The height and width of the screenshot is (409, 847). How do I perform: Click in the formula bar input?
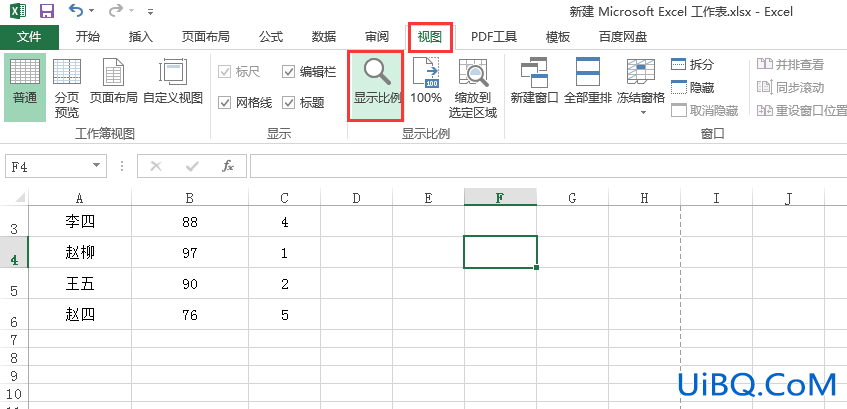click(x=548, y=166)
